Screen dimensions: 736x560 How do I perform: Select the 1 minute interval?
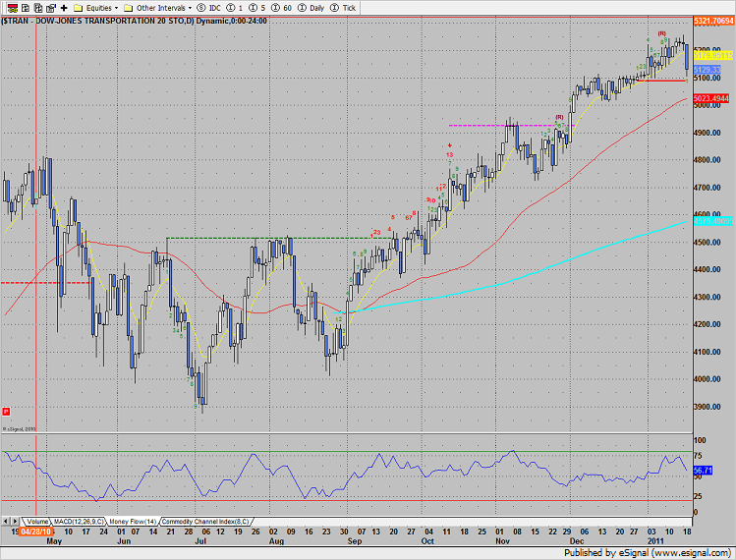tap(235, 8)
